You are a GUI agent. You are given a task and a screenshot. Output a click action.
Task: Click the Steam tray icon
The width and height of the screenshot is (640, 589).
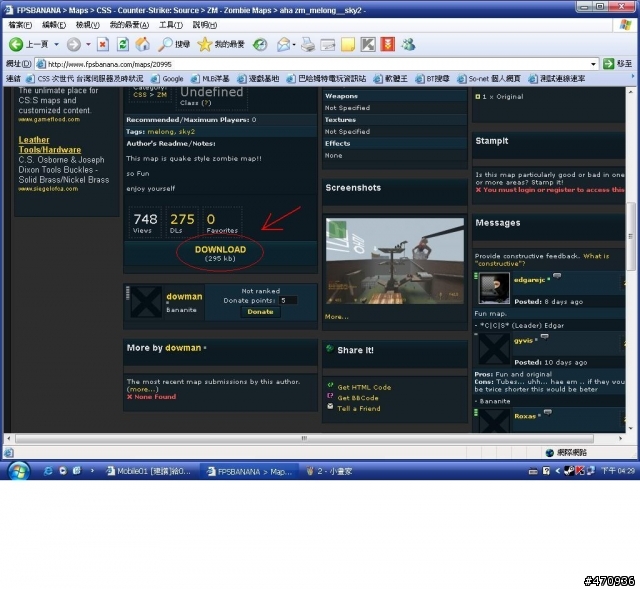point(569,471)
